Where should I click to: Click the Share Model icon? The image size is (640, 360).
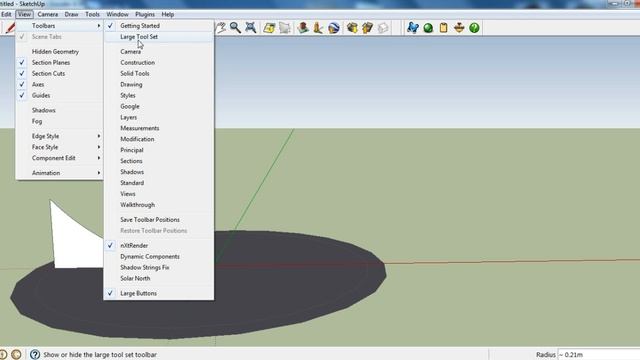coord(367,28)
